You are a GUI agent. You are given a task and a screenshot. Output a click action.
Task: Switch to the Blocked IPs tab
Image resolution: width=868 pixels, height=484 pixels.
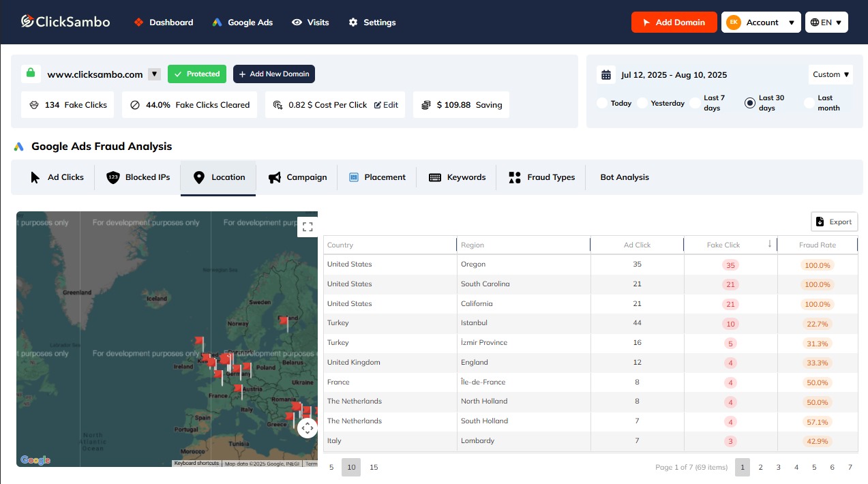138,177
